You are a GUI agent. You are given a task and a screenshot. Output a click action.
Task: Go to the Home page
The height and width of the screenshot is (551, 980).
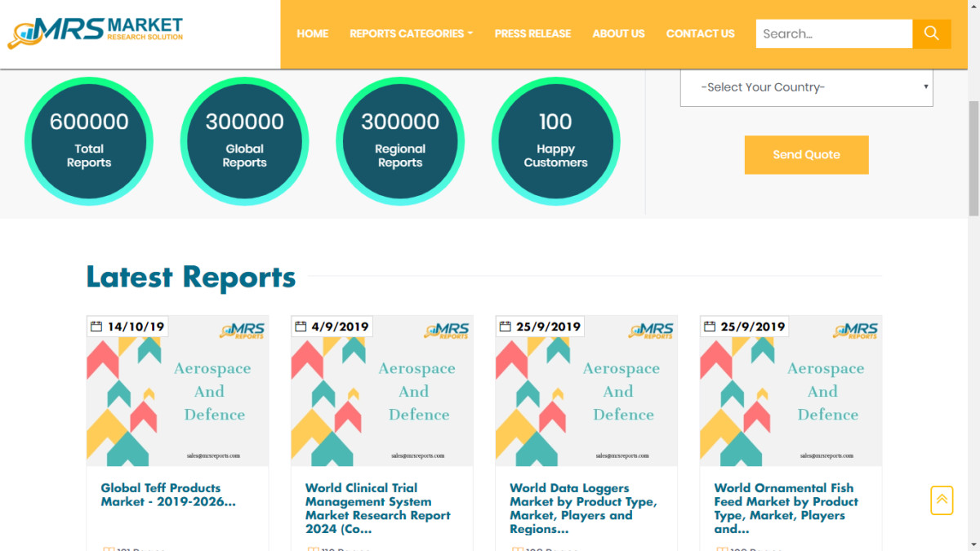[x=312, y=33]
